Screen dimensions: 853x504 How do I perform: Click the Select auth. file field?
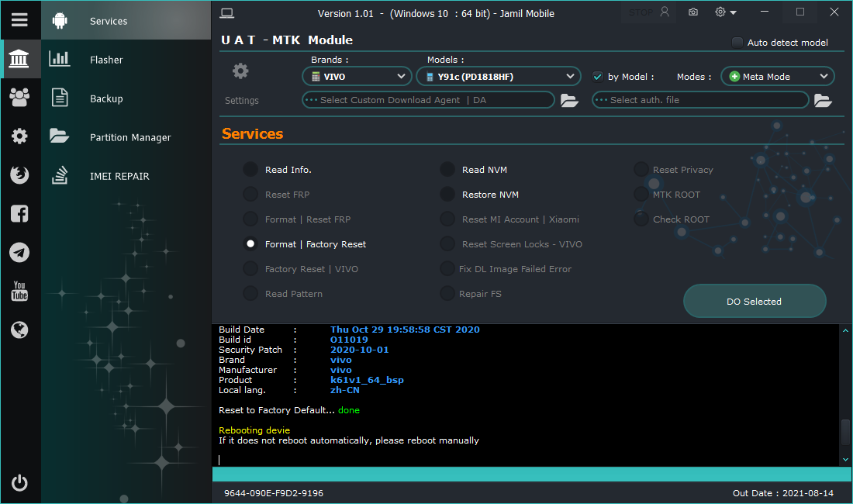click(x=700, y=100)
